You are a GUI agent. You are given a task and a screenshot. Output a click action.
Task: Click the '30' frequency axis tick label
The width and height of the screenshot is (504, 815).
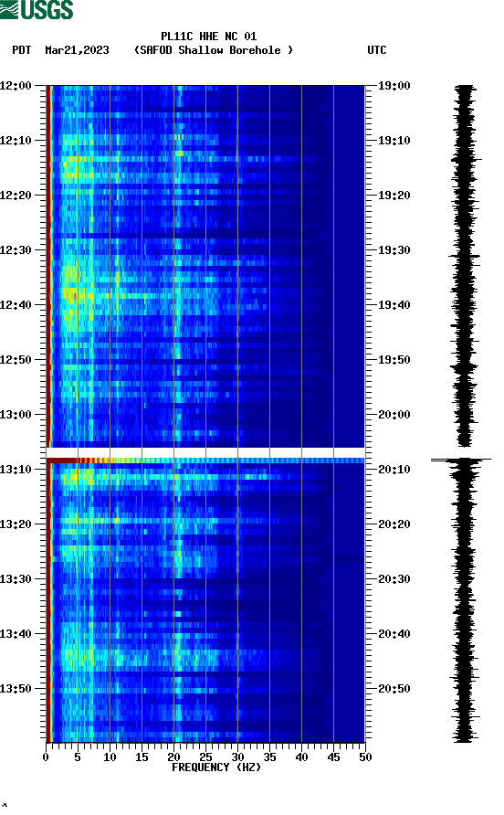[237, 757]
